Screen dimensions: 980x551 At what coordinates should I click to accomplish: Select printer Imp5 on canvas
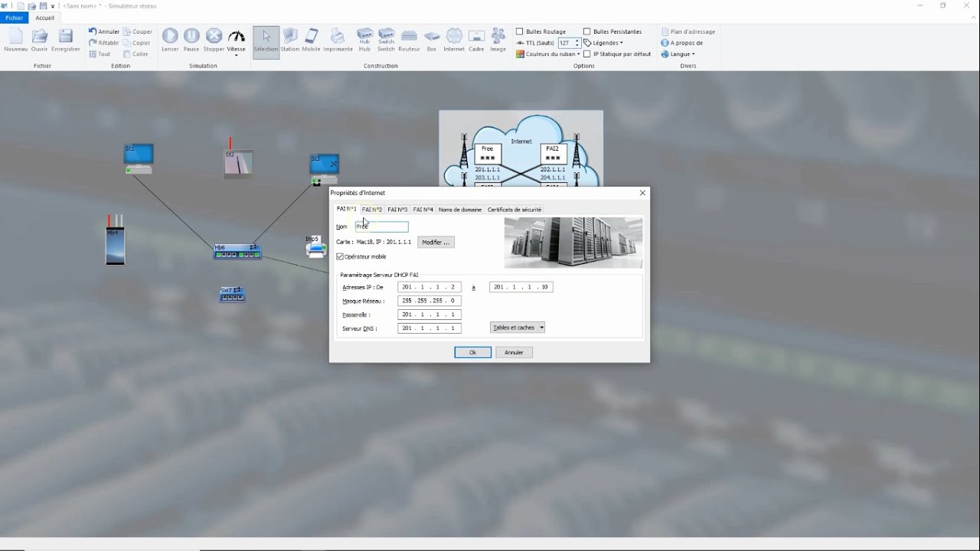pyautogui.click(x=315, y=246)
